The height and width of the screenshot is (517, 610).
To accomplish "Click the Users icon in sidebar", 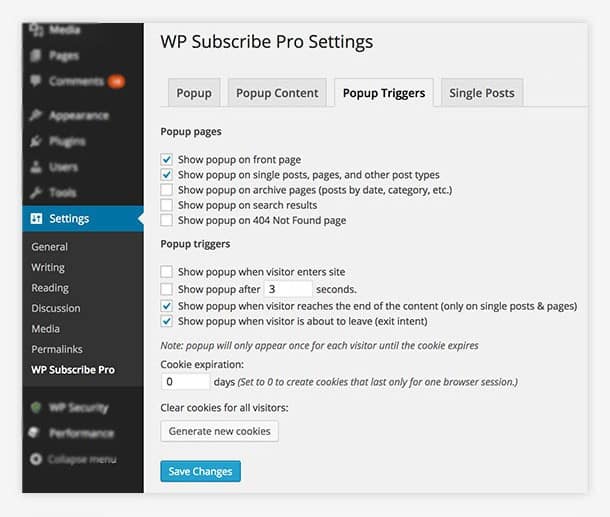I will click(x=36, y=167).
